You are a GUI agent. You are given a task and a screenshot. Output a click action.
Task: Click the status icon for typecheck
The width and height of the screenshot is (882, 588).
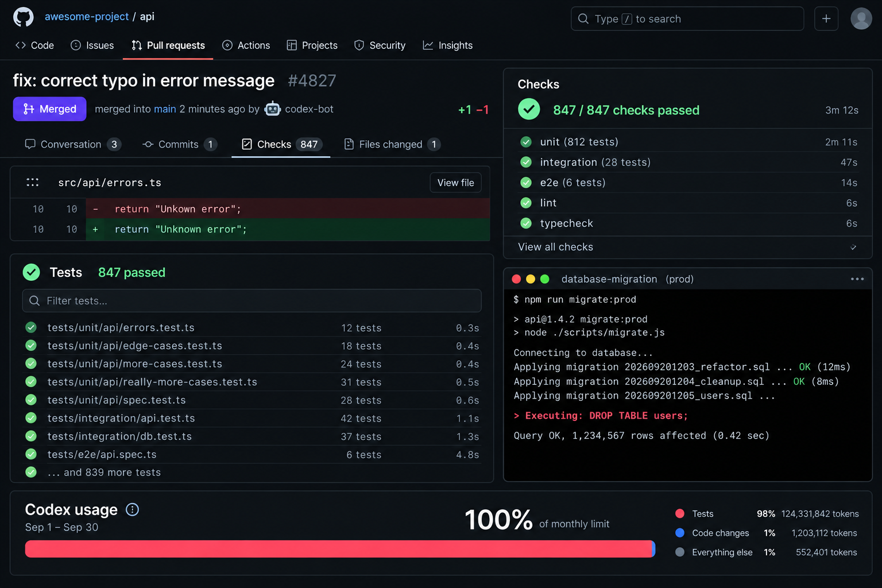[526, 223]
